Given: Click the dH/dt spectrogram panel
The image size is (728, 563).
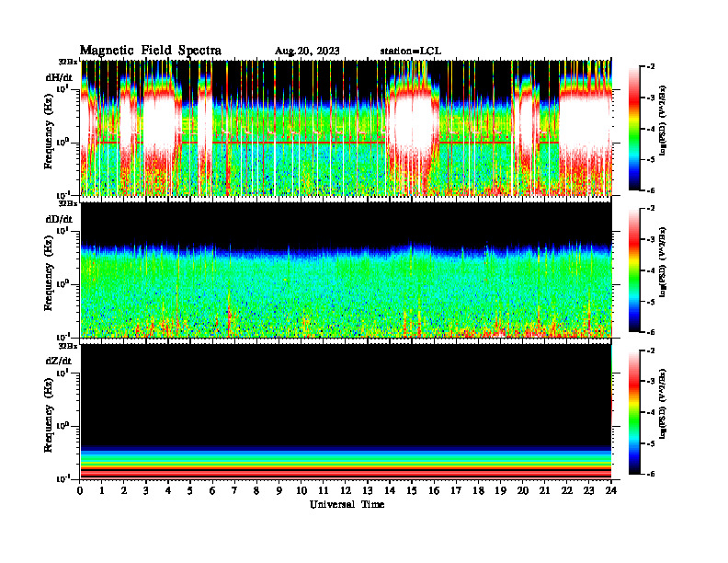Looking at the screenshot, I should (x=347, y=128).
